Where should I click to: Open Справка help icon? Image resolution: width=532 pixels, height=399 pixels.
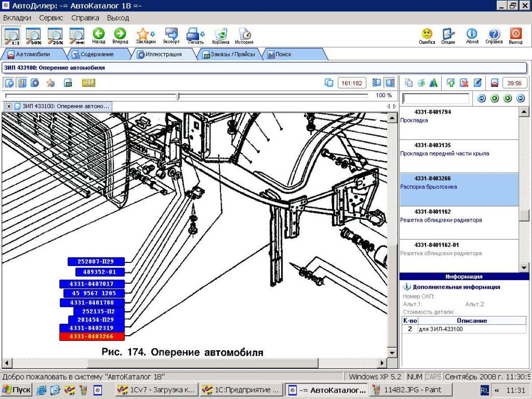494,36
